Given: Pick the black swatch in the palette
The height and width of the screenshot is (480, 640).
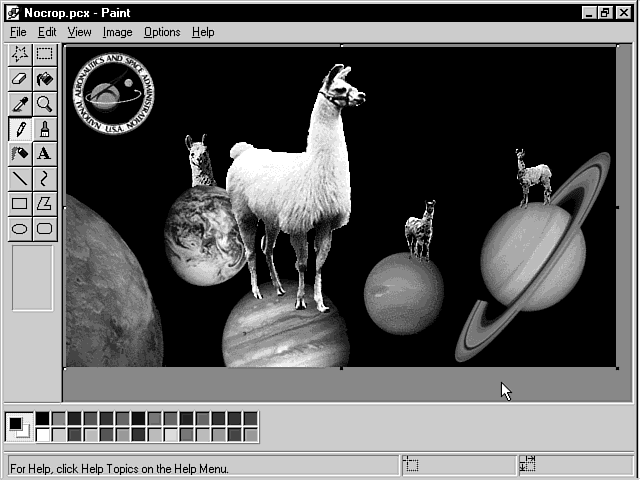Looking at the screenshot, I should pyautogui.click(x=42, y=419).
